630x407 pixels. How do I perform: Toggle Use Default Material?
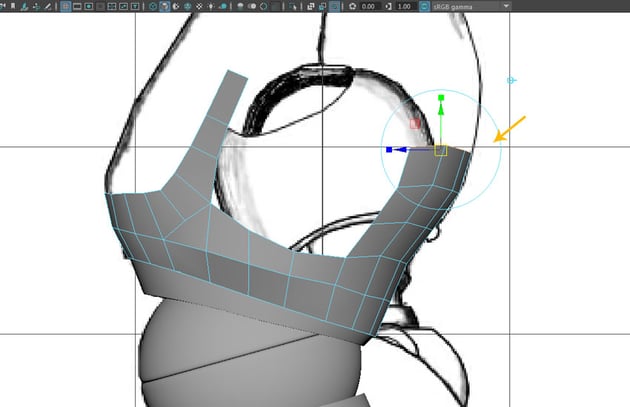176,6
